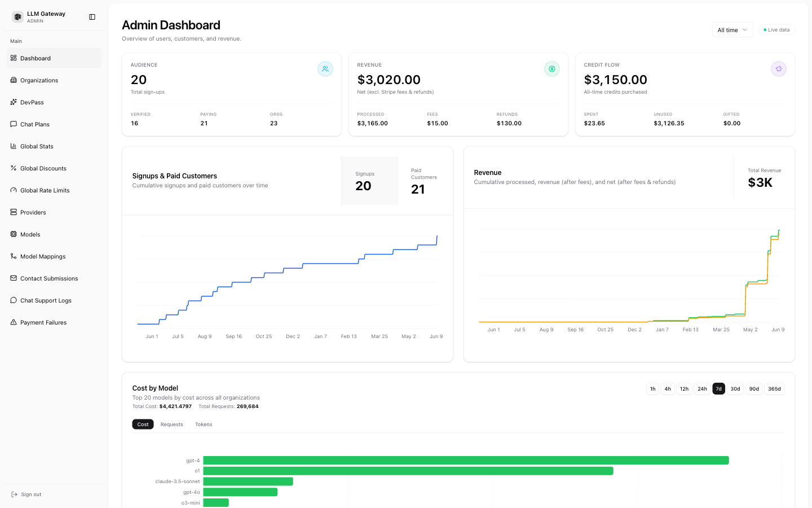812x508 pixels.
Task: Select the Paid Customers chart toggle
Action: pyautogui.click(x=425, y=181)
